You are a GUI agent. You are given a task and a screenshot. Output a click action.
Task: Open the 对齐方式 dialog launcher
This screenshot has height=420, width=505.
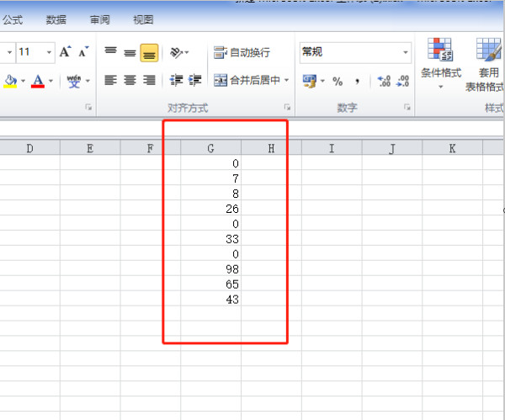coord(287,107)
